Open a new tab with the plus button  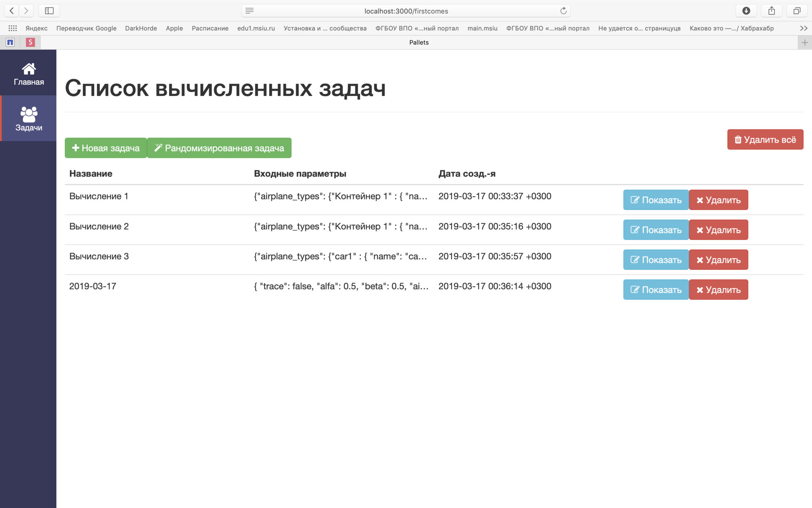point(804,43)
